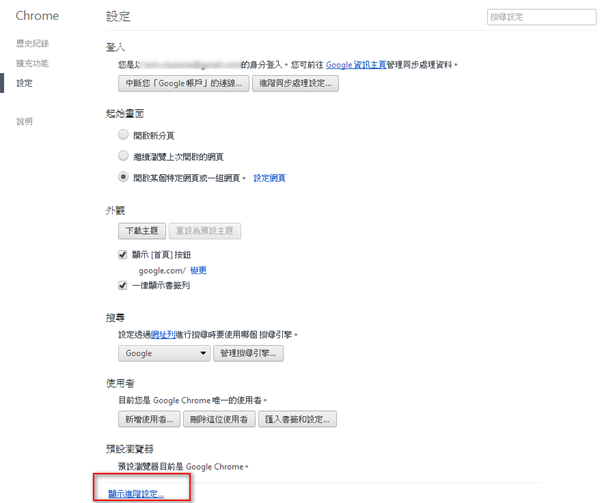Click 新增使用者 button

point(149,419)
